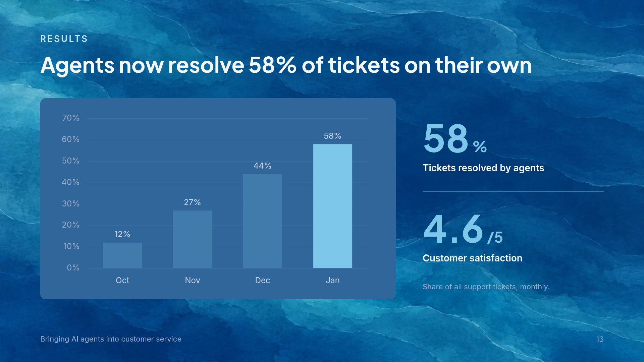Select the 70% y-axis label
This screenshot has width=644, height=362.
(x=71, y=118)
